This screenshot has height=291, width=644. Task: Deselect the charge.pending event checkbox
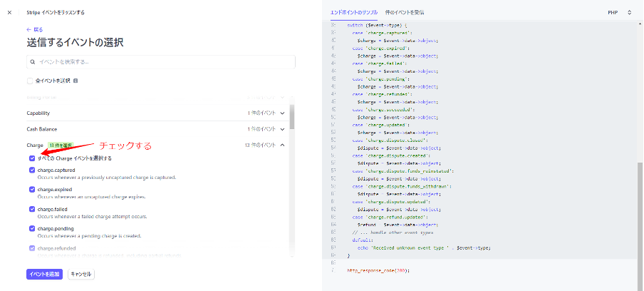[32, 228]
